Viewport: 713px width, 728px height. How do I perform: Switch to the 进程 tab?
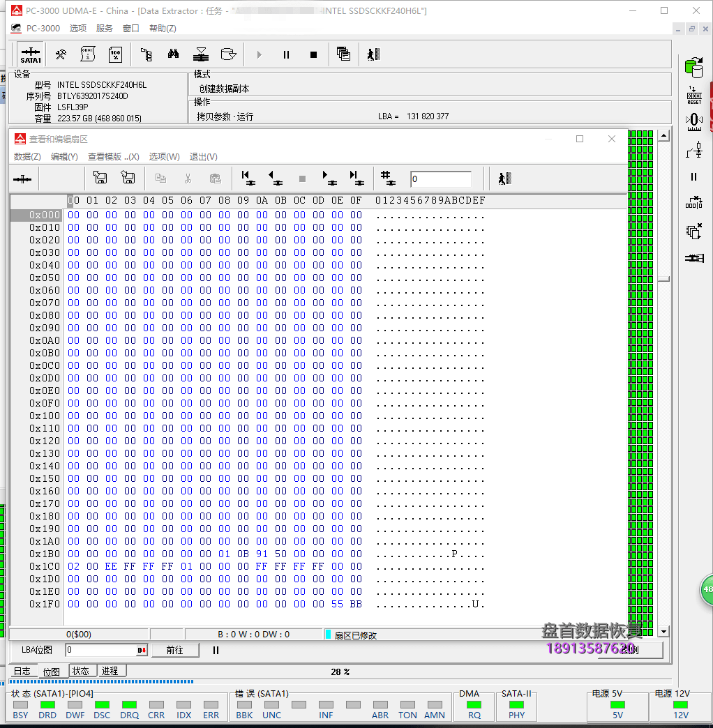[x=110, y=671]
